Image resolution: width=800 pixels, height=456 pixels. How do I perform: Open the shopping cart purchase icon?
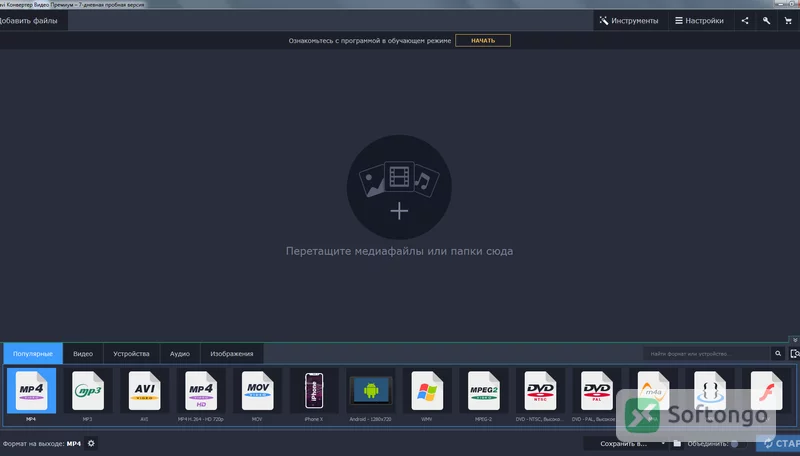[x=788, y=21]
